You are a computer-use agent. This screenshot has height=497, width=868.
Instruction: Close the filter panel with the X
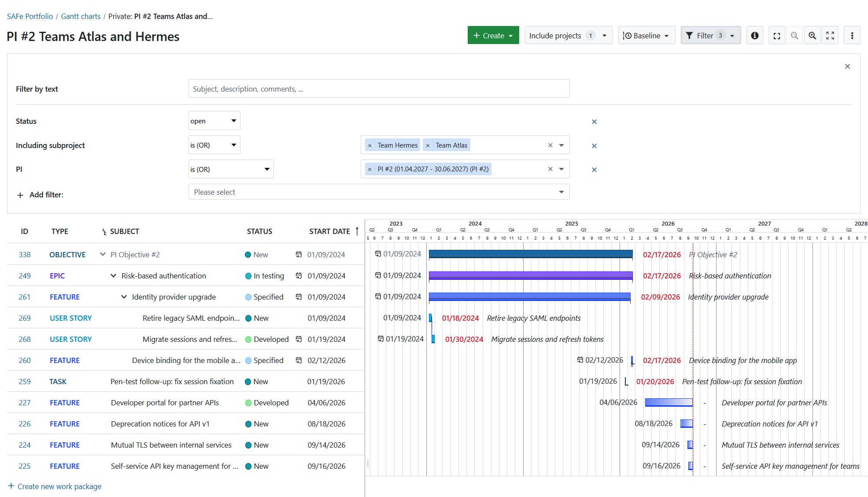coord(847,67)
